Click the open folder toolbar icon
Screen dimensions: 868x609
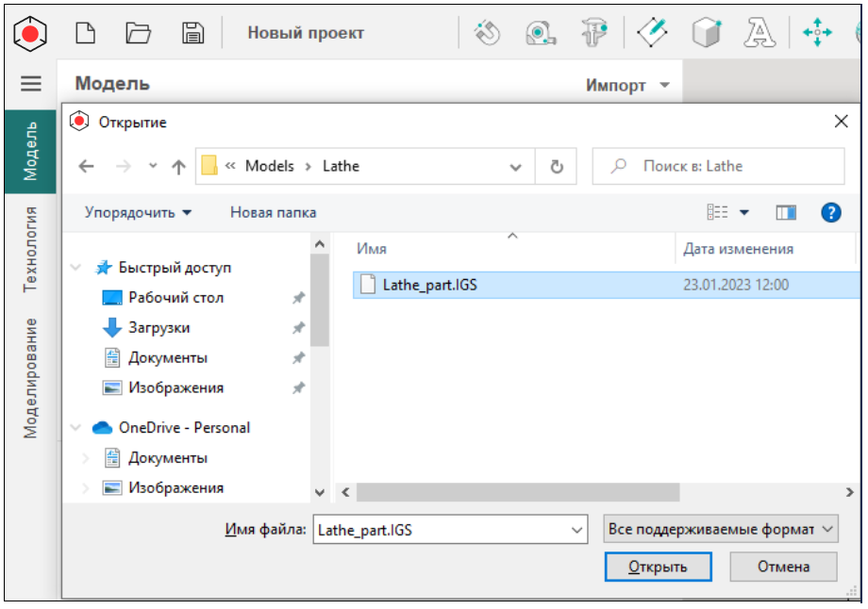[x=139, y=33]
